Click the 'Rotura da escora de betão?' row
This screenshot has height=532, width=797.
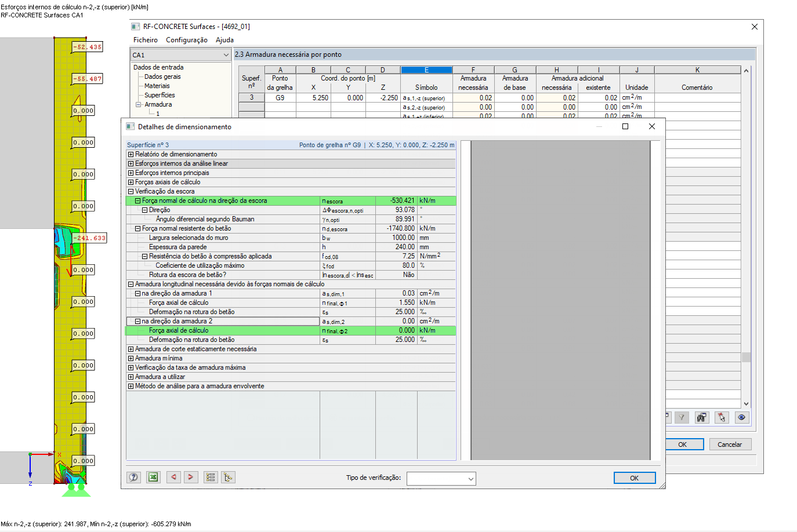click(x=291, y=275)
